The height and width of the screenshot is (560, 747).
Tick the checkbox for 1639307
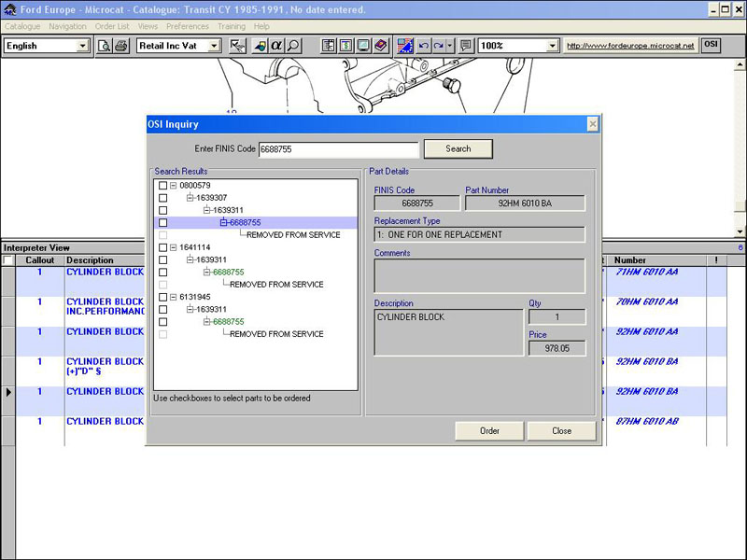pos(162,198)
